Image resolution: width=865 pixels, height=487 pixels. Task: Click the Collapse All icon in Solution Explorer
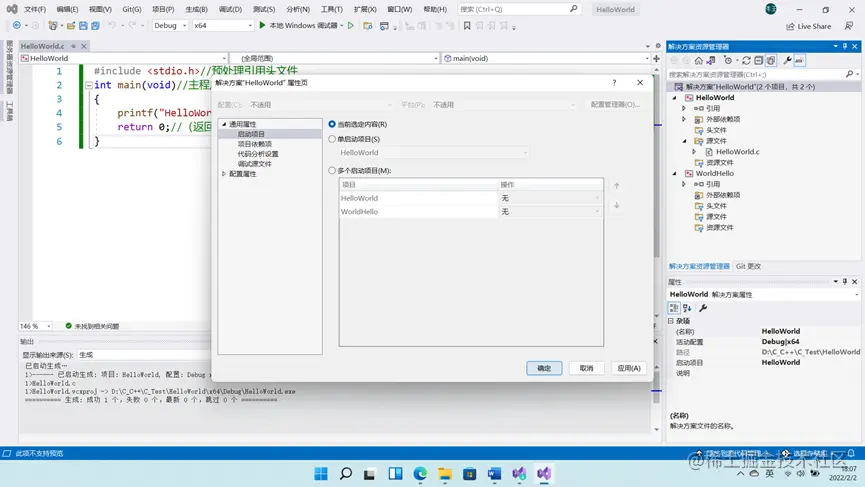pyautogui.click(x=759, y=60)
